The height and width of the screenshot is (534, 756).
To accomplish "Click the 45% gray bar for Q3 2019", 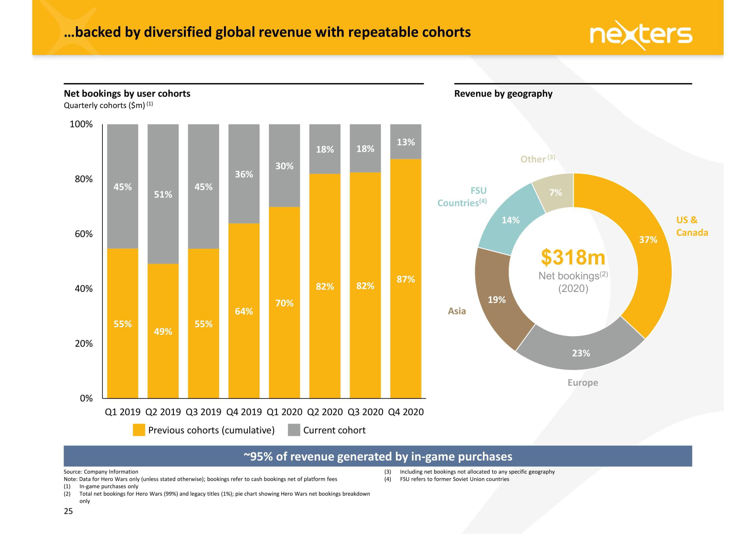I will (x=203, y=187).
